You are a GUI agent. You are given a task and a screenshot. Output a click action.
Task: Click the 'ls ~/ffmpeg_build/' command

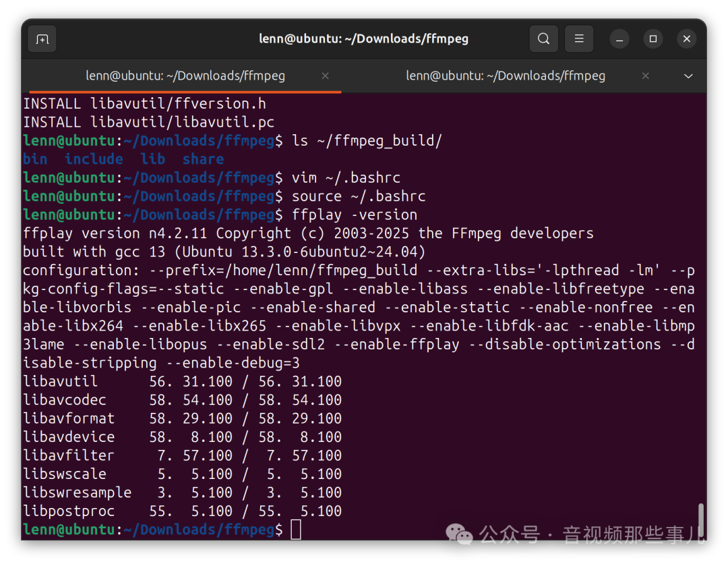(367, 141)
